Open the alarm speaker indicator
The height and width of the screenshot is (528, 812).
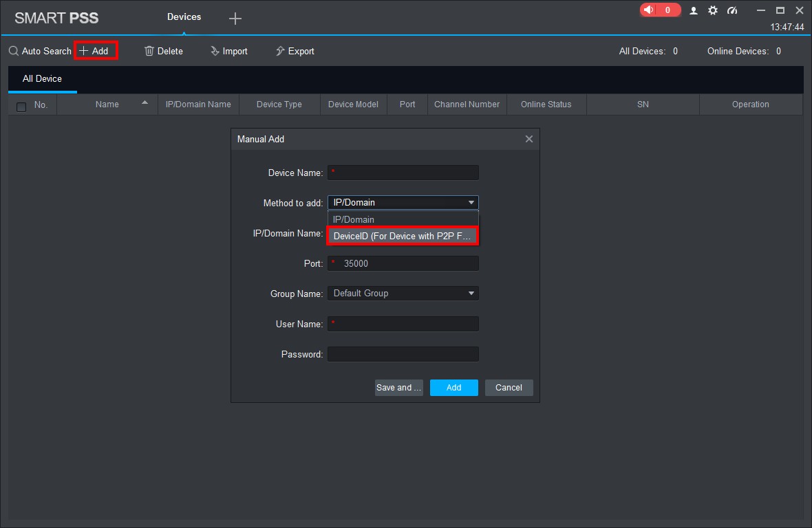pos(660,10)
